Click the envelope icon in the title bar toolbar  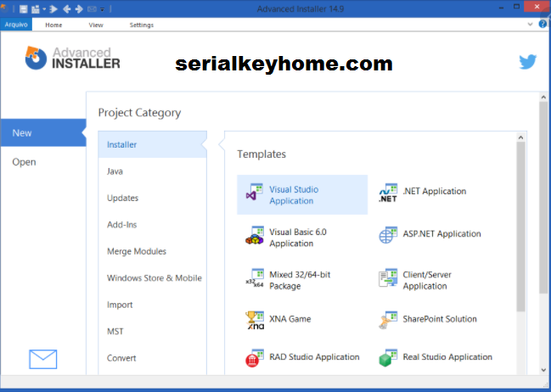tap(92, 9)
